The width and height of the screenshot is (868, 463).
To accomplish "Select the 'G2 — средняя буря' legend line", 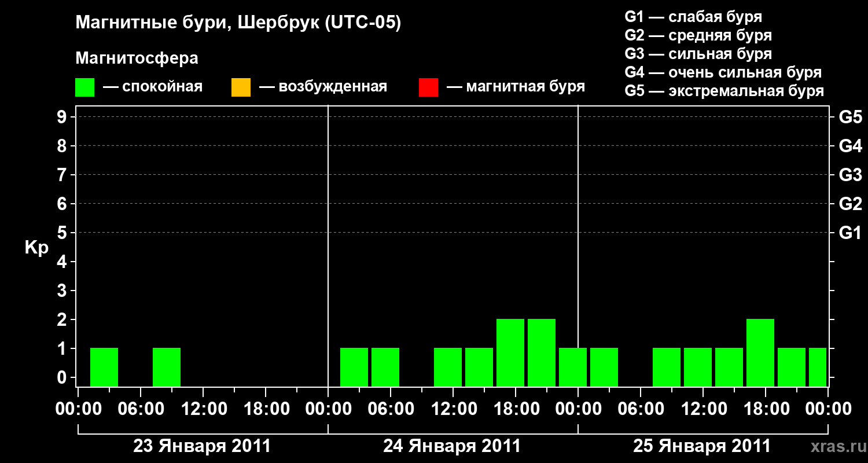I will (698, 35).
